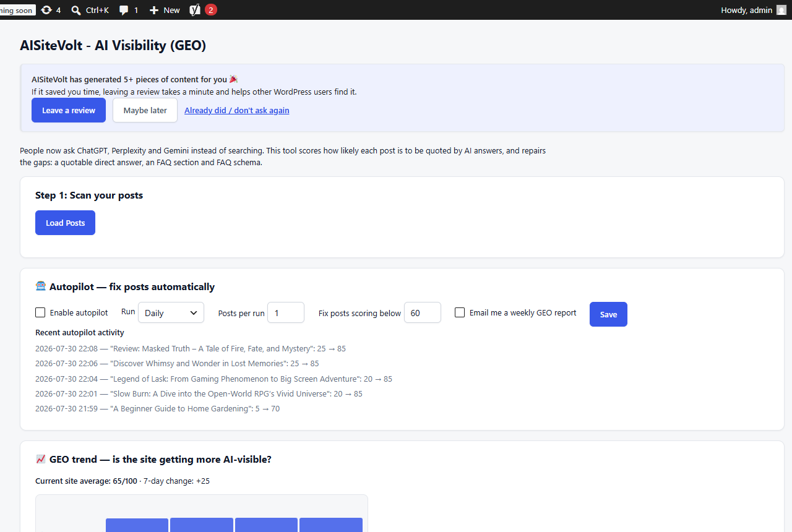The height and width of the screenshot is (532, 792).
Task: Check Email me a weekly GEO report
Action: coord(460,312)
